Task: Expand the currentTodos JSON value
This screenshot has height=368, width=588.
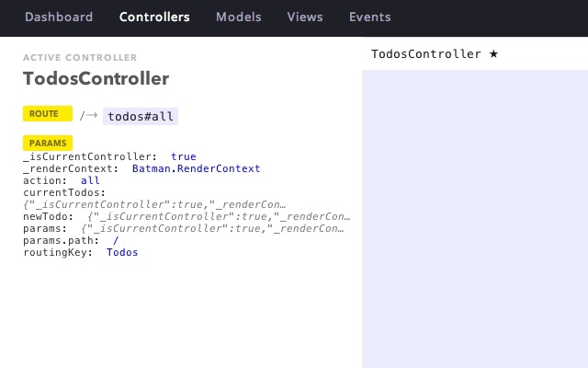Action: [x=154, y=204]
